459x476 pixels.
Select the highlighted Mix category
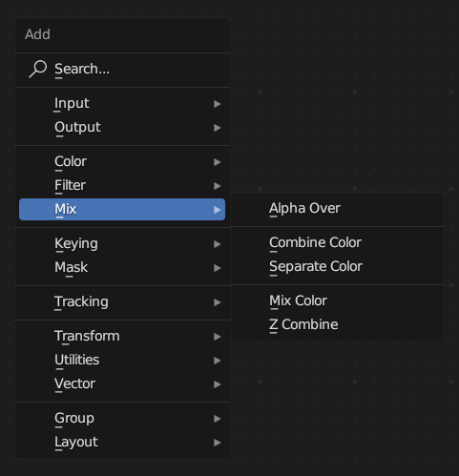(x=122, y=210)
